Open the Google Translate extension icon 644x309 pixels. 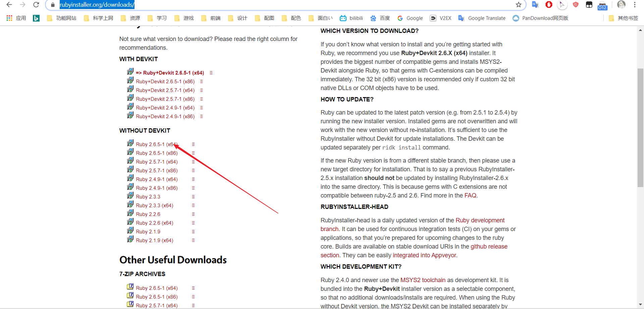[x=535, y=5]
